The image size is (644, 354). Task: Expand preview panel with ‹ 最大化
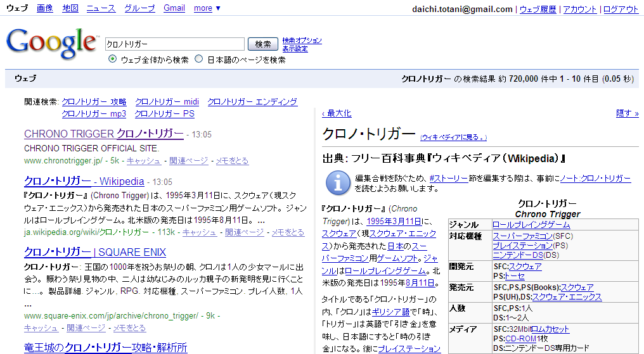click(337, 113)
